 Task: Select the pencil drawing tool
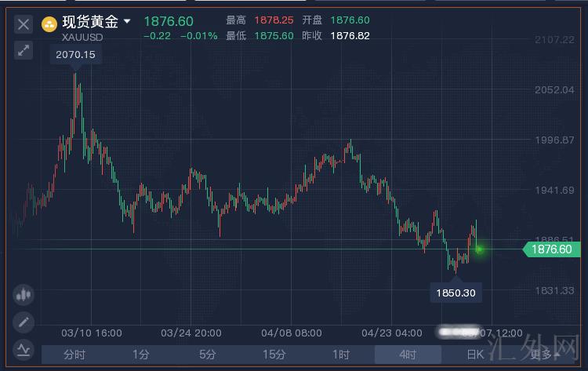tap(24, 322)
